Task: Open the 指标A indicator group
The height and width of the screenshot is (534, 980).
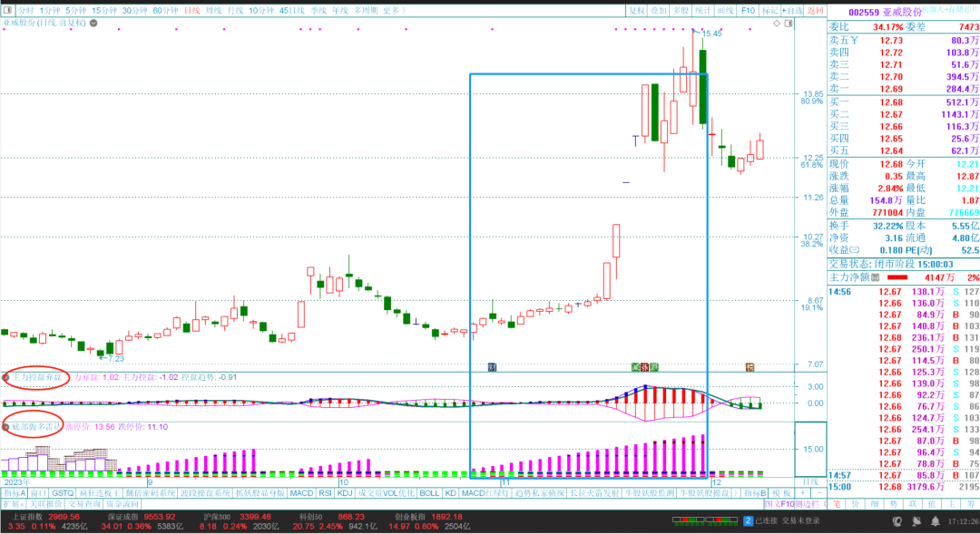Action: coord(14,493)
